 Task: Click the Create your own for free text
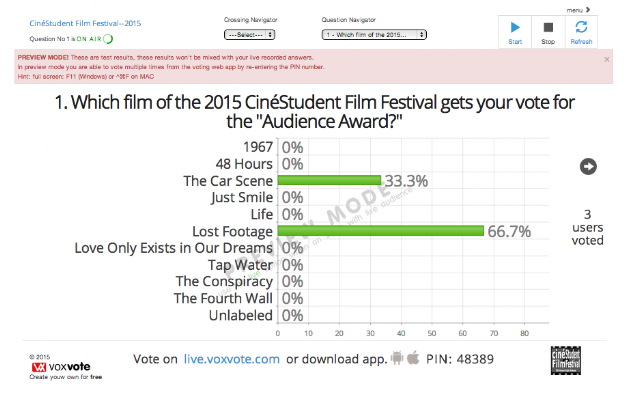click(x=66, y=377)
